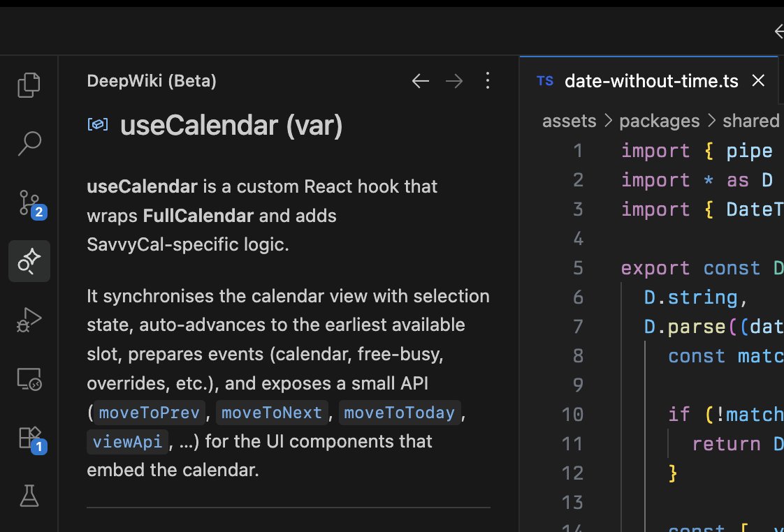Click the shared breadcrumb segment

coord(750,121)
